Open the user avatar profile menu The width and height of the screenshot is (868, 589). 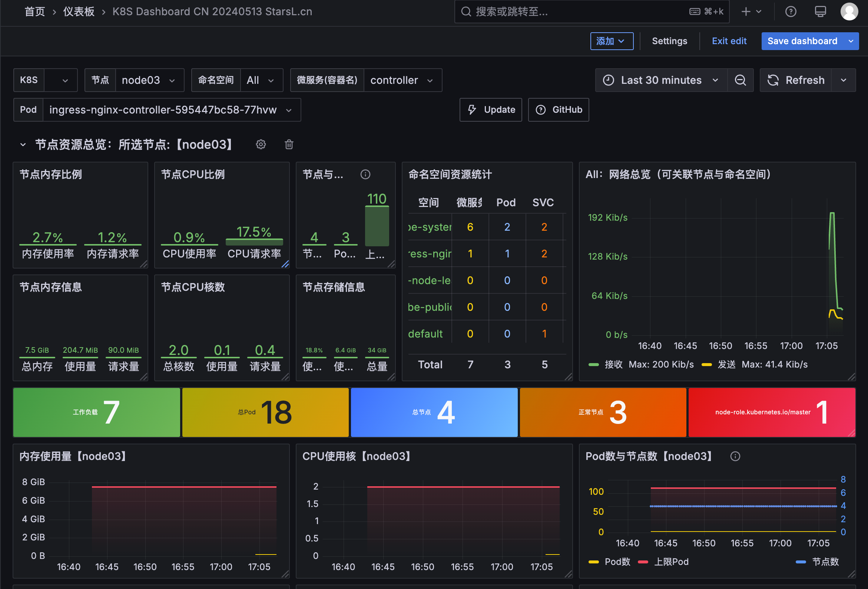coord(849,11)
